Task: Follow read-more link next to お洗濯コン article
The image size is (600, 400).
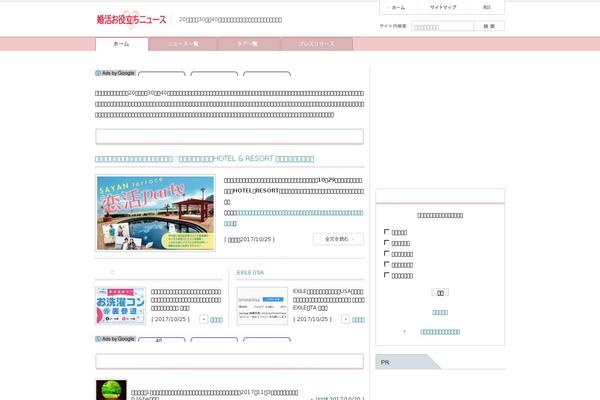Action: click(x=216, y=320)
